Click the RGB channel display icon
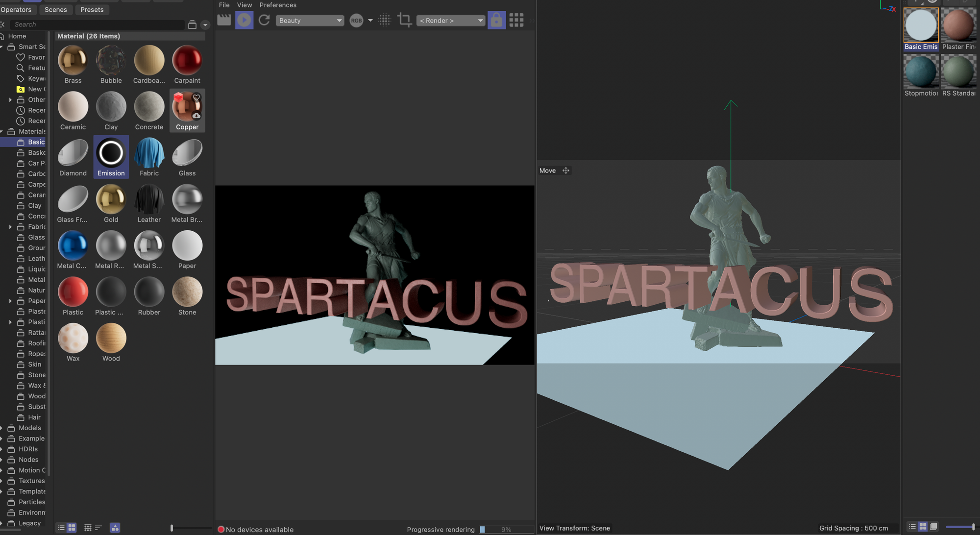Viewport: 980px width, 535px height. click(356, 20)
